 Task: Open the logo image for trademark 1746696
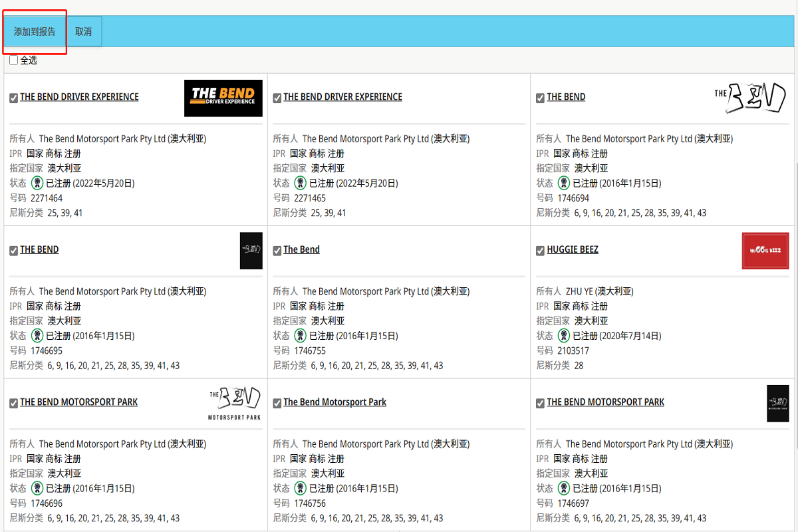(x=235, y=404)
